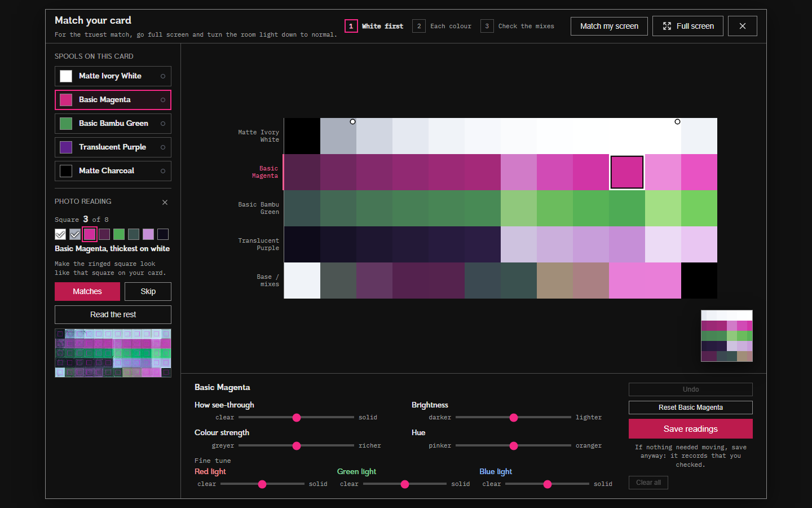This screenshot has height=508, width=812.
Task: Adjust the Colour strength slider
Action: pyautogui.click(x=296, y=446)
